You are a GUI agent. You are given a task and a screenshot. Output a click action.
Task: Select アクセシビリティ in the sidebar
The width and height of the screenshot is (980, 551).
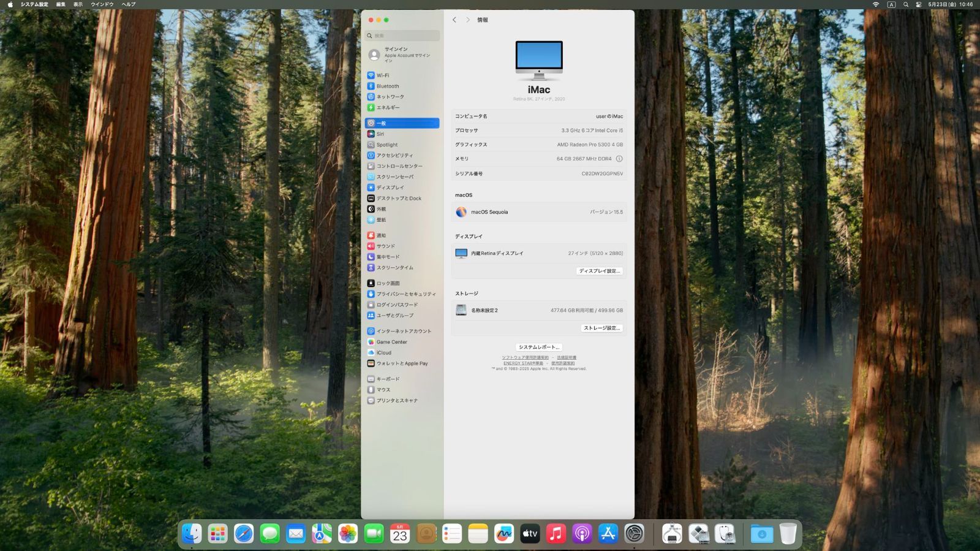[x=402, y=156]
